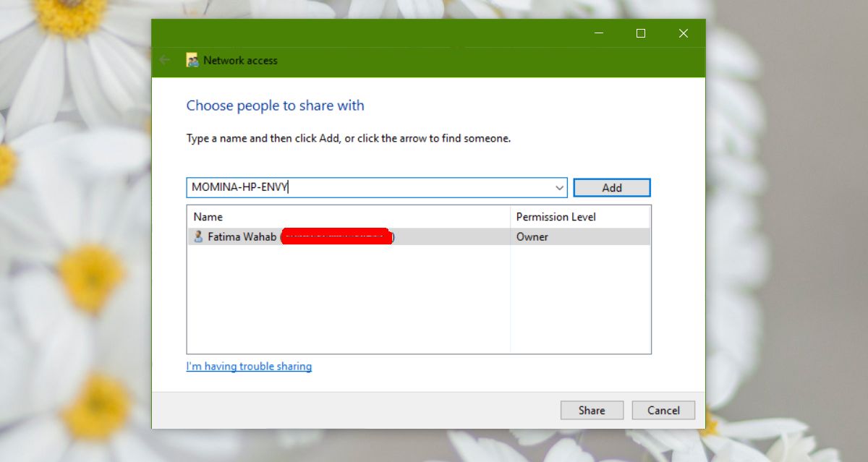Click the back arrow in title bar

click(x=165, y=60)
